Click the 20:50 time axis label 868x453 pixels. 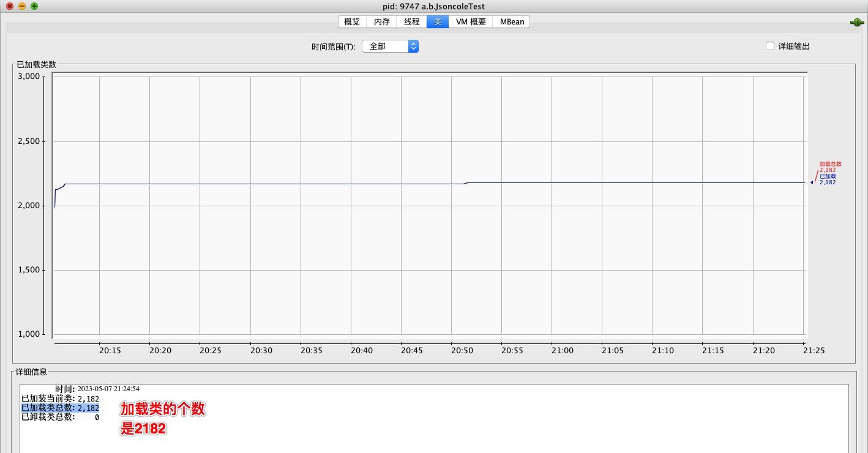click(x=462, y=351)
